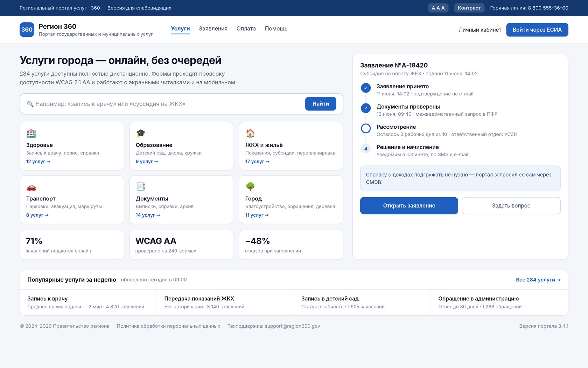Open 17 услуг link under ЖКХ

click(257, 162)
